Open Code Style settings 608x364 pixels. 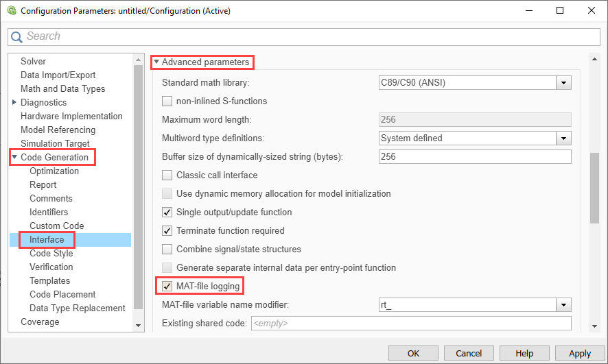[x=51, y=253]
